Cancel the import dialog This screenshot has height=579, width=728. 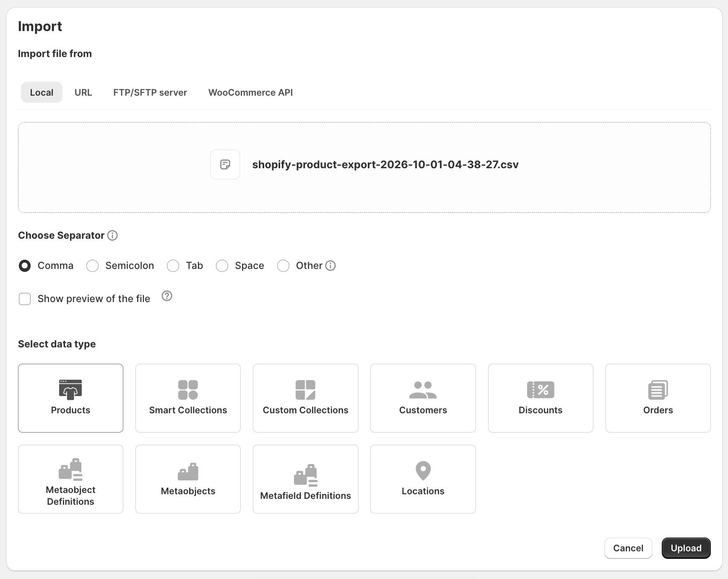[x=628, y=548]
